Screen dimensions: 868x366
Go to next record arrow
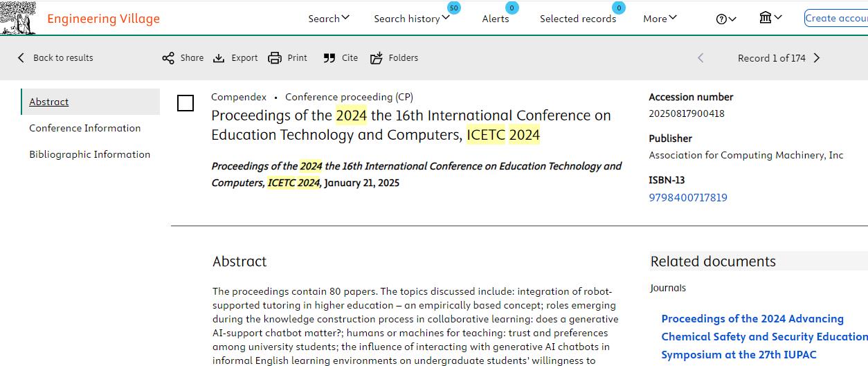pyautogui.click(x=817, y=58)
